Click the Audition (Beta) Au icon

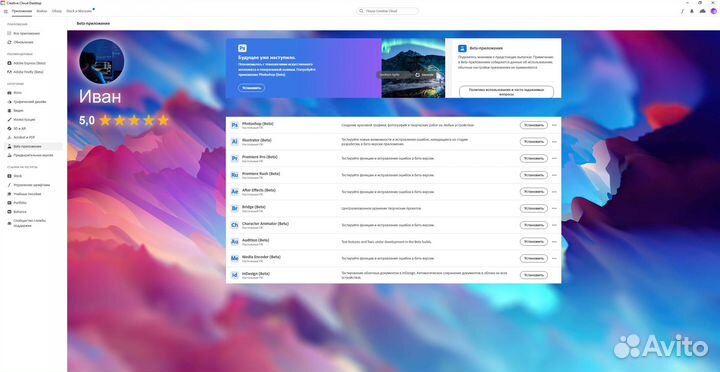[x=234, y=242]
